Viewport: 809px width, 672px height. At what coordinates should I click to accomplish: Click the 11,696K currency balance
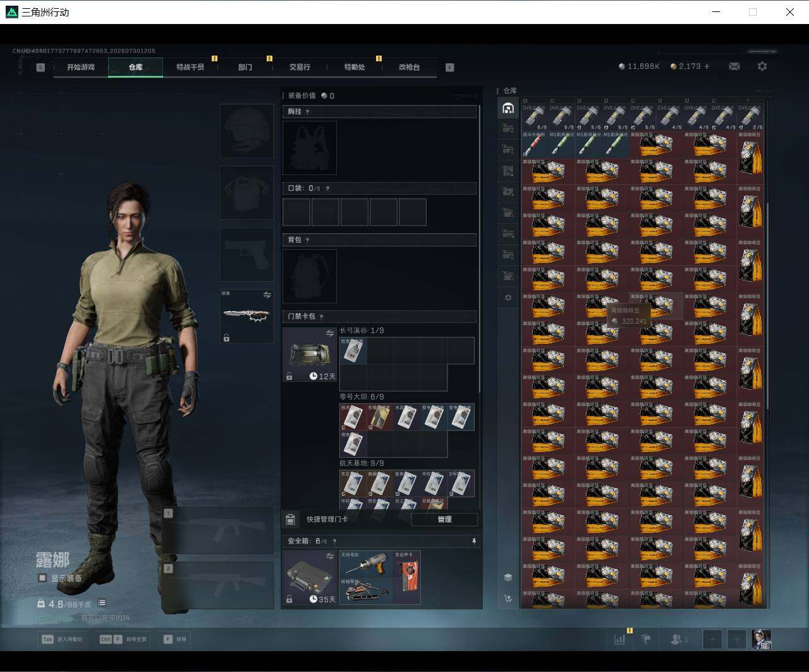[x=639, y=66]
